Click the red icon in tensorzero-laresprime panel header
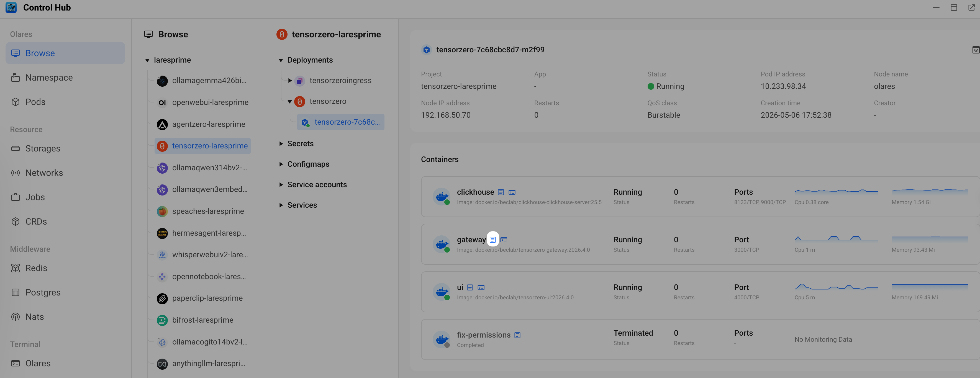Viewport: 980px width, 378px height. click(x=282, y=35)
